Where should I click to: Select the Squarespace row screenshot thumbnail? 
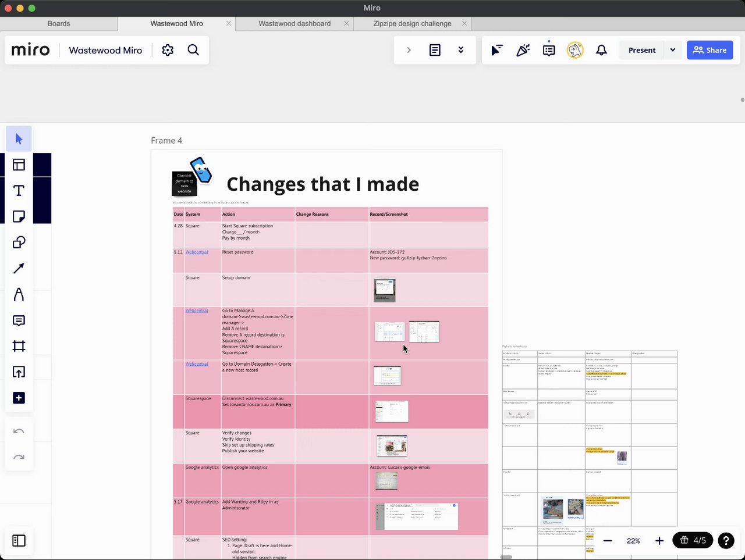point(392,411)
